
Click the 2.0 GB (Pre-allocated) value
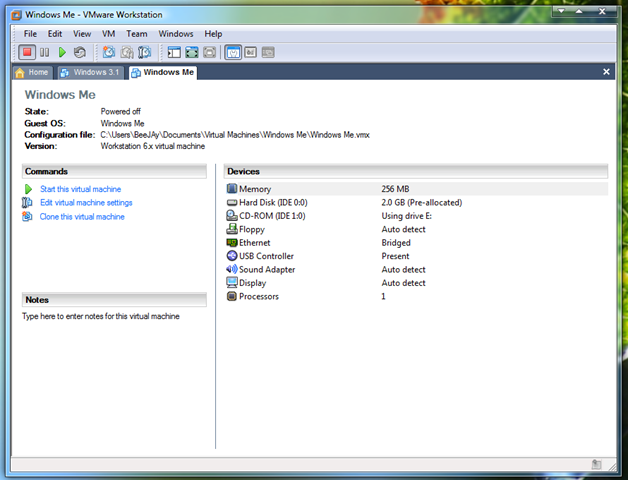tap(422, 203)
